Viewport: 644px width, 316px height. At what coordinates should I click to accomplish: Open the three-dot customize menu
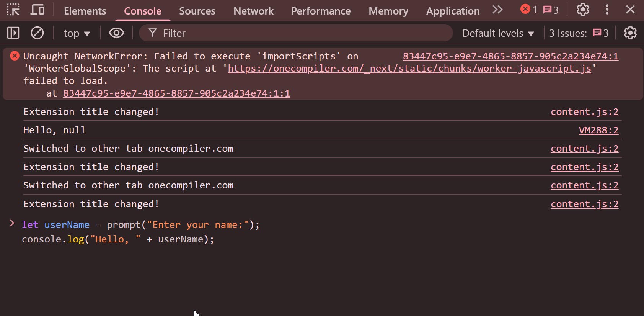[x=607, y=10]
